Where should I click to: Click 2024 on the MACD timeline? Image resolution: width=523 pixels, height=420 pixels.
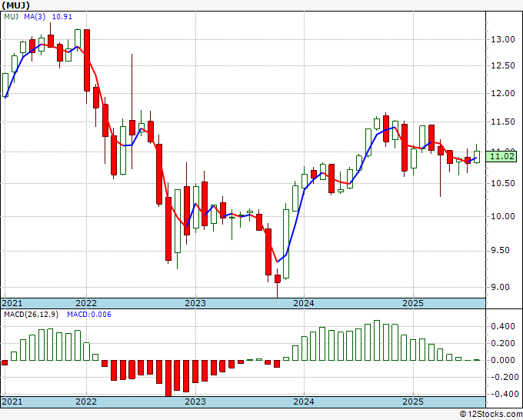point(304,402)
